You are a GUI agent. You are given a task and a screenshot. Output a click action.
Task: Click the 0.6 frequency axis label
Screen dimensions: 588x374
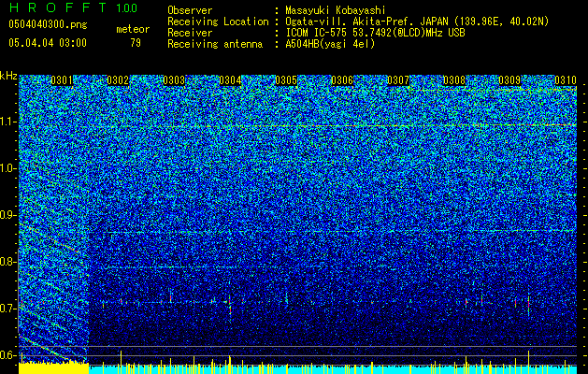pyautogui.click(x=8, y=355)
